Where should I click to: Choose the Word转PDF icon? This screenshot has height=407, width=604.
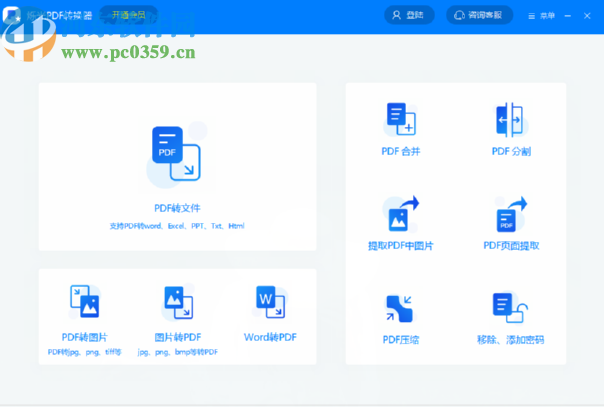pyautogui.click(x=270, y=302)
